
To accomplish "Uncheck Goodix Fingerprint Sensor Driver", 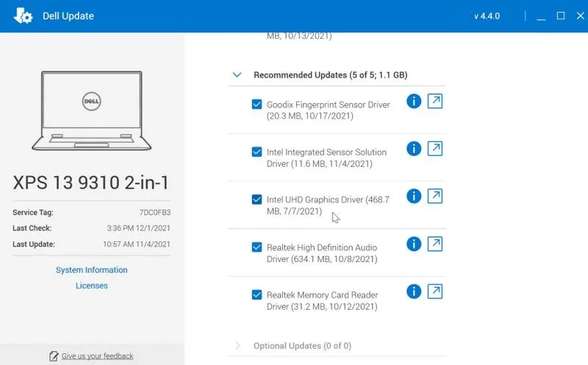I will click(257, 104).
